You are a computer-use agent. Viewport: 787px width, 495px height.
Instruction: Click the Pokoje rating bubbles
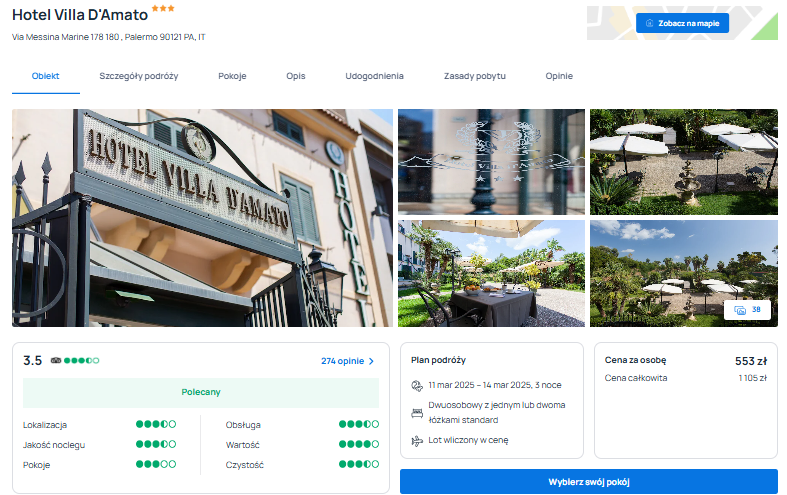click(156, 464)
